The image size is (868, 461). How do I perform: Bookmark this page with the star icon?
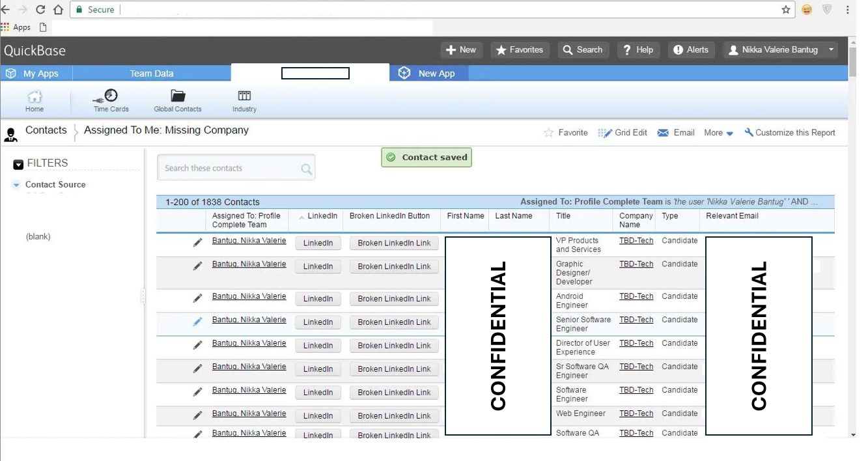click(786, 10)
